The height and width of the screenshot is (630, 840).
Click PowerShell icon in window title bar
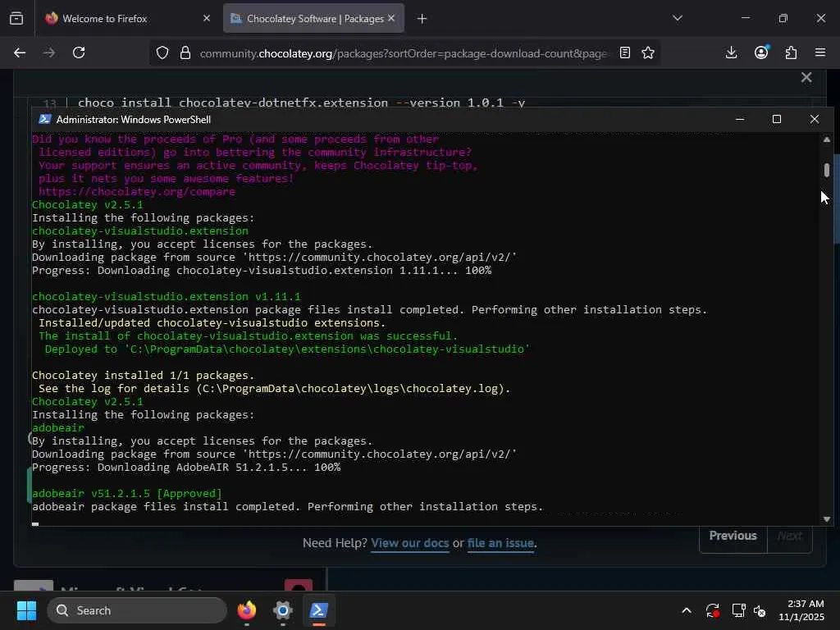click(45, 120)
